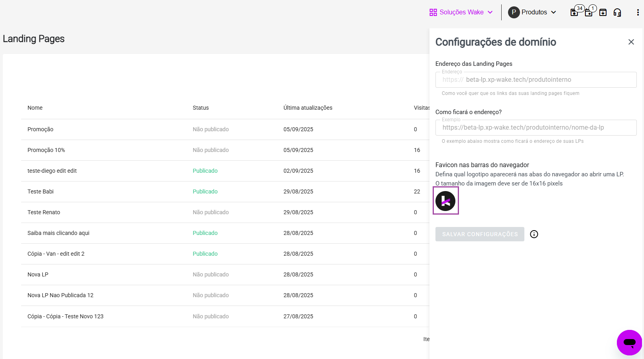644x359 pixels.
Task: Click the icon with badge 1
Action: pos(589,12)
